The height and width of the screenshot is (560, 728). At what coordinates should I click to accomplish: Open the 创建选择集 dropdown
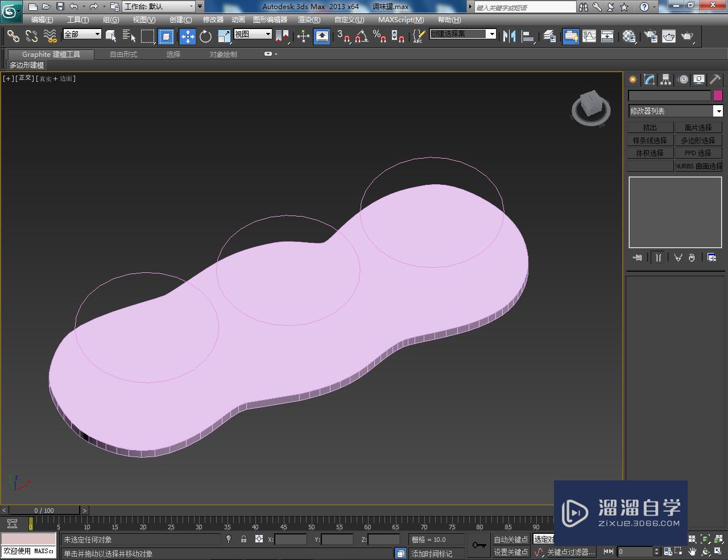pyautogui.click(x=462, y=34)
